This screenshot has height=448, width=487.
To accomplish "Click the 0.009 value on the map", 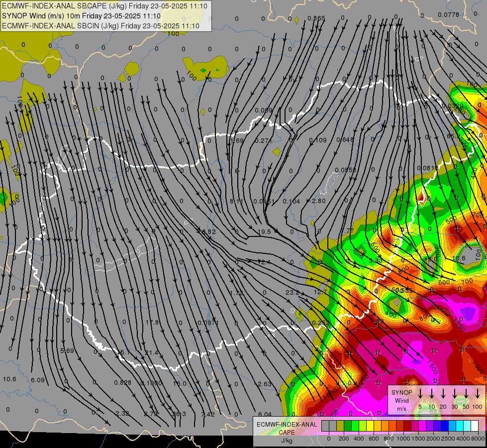I will pos(264,110).
